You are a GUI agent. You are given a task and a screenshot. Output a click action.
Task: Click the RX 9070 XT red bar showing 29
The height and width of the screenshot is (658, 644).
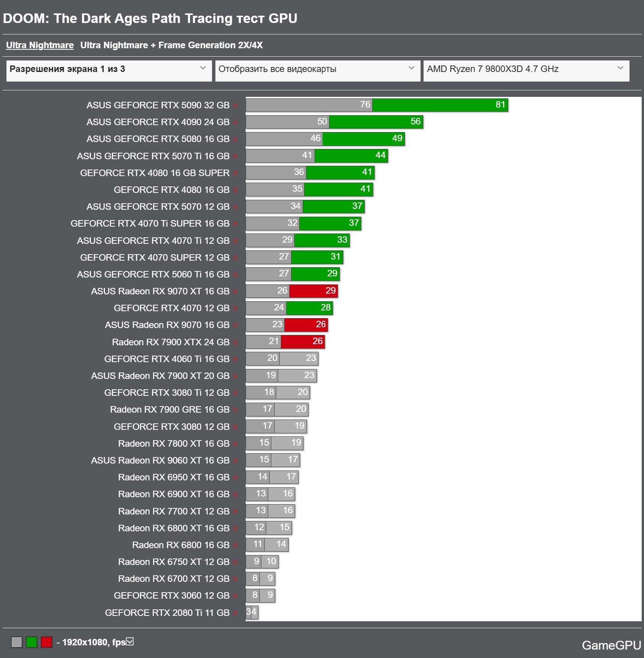point(313,291)
